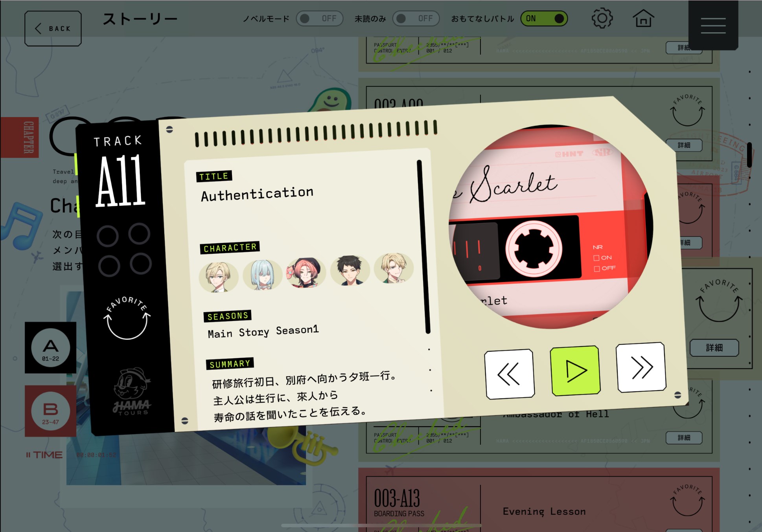Click the popup's vertical scrollbar
Screen dimensions: 762x532
coord(423,246)
